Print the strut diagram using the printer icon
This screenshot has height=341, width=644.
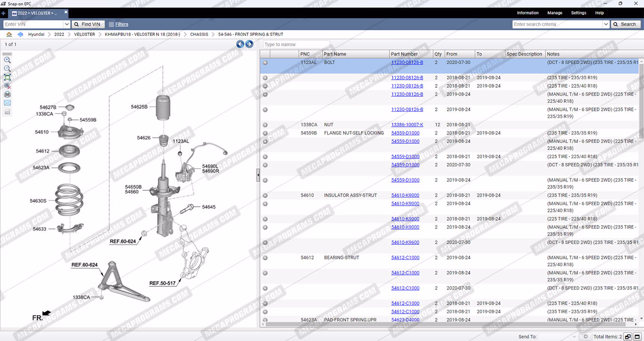[7, 94]
